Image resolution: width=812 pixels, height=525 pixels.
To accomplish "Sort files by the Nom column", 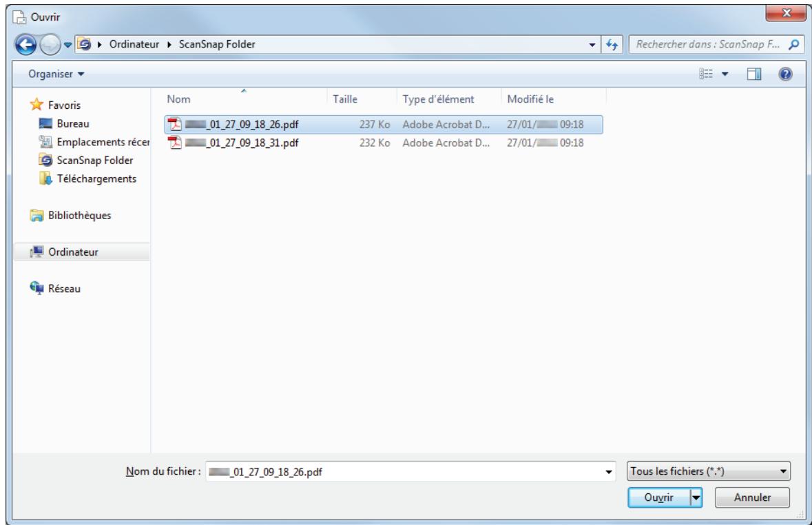I will 244,99.
